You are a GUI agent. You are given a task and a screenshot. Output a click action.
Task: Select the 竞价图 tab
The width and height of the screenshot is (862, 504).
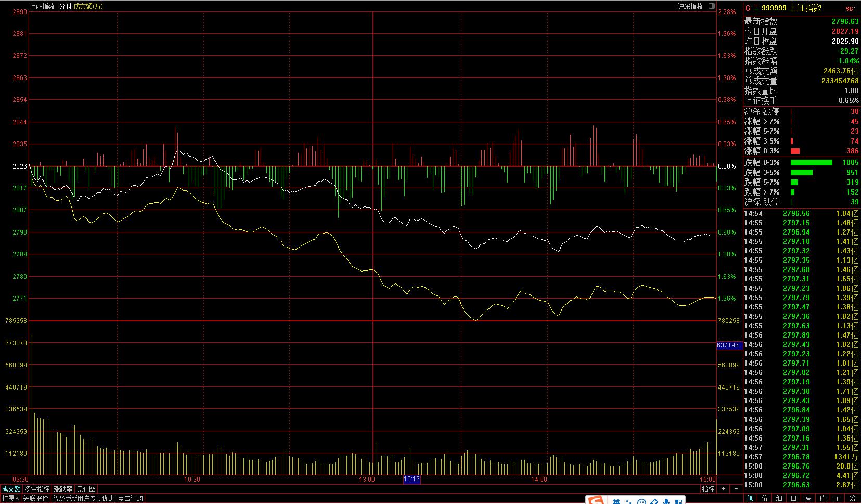(86, 489)
